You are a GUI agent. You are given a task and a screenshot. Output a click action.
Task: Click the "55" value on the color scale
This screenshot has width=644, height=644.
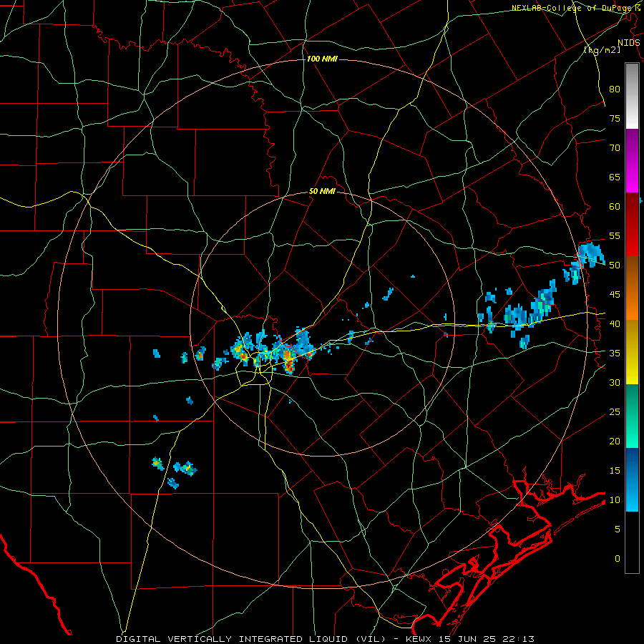pyautogui.click(x=615, y=236)
